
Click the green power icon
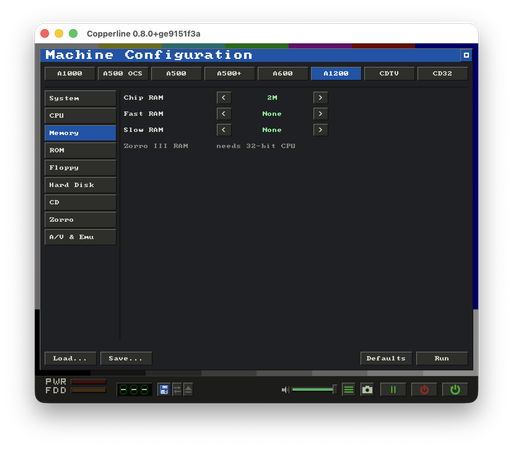coord(455,389)
